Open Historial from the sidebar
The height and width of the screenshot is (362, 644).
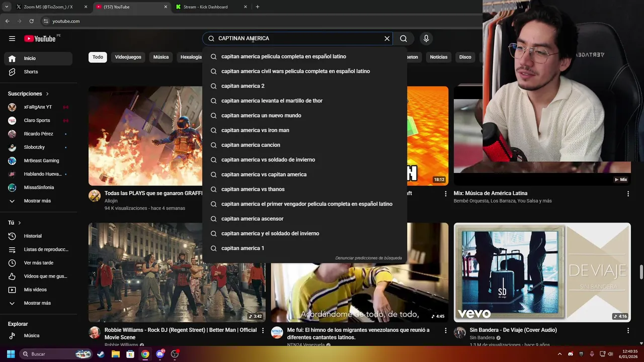tap(38, 236)
